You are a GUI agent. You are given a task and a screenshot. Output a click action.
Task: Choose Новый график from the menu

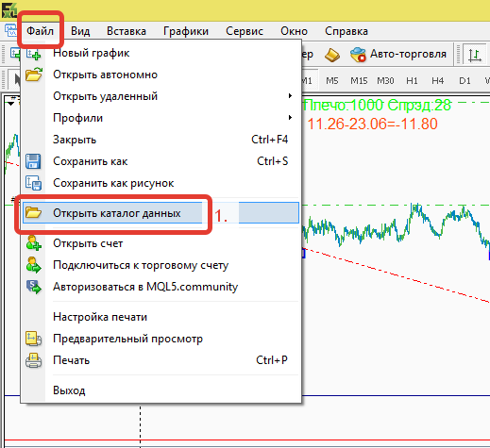[161, 53]
